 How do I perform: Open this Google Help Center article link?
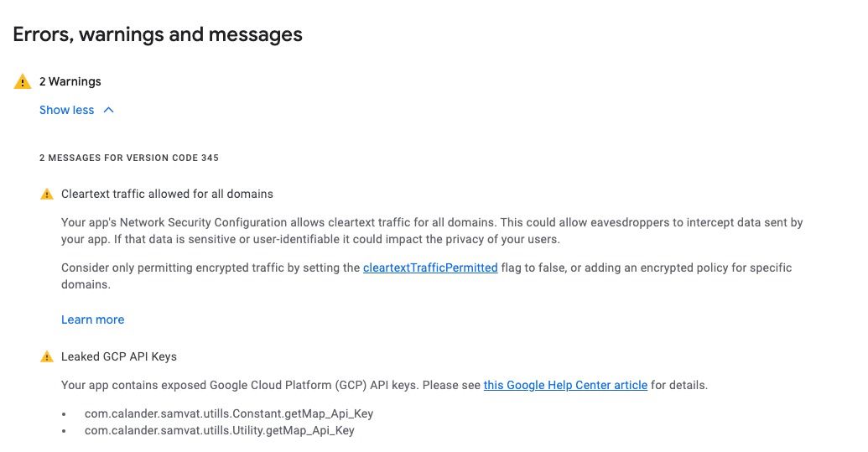coord(565,385)
